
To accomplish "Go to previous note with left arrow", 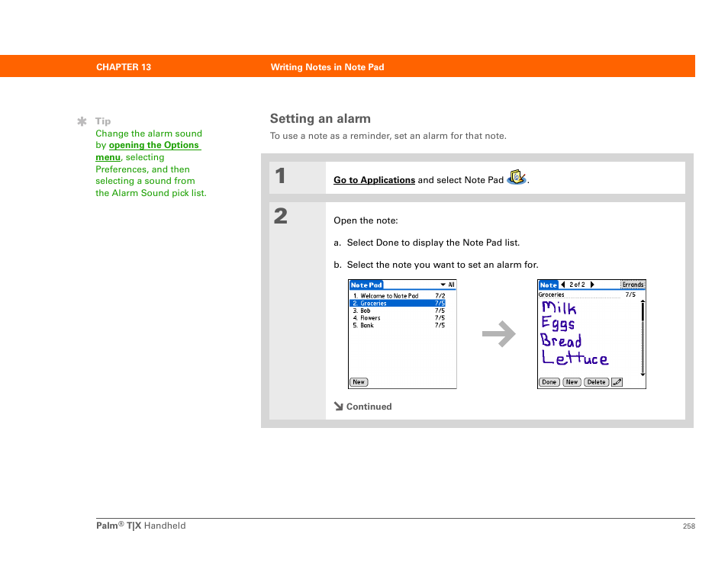I will [563, 285].
